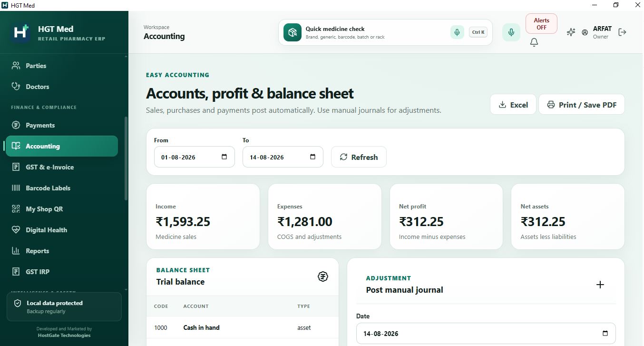This screenshot has height=346, width=644.
Task: Click the TYPE column header
Action: point(303,306)
